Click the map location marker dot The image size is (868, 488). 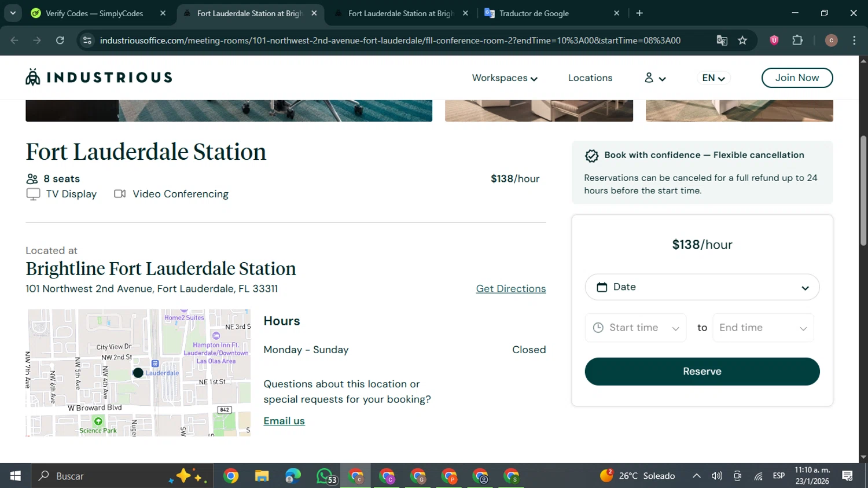(x=138, y=373)
